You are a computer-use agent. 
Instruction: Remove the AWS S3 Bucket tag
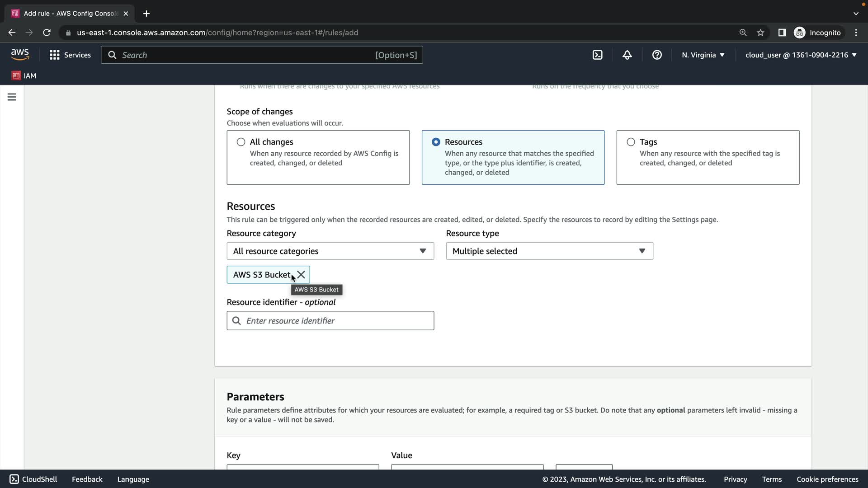tap(301, 275)
